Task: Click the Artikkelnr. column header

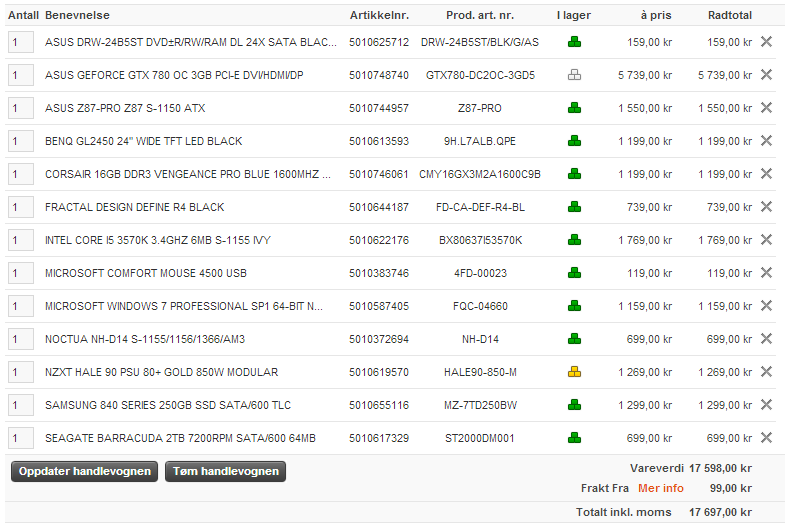Action: [x=379, y=15]
